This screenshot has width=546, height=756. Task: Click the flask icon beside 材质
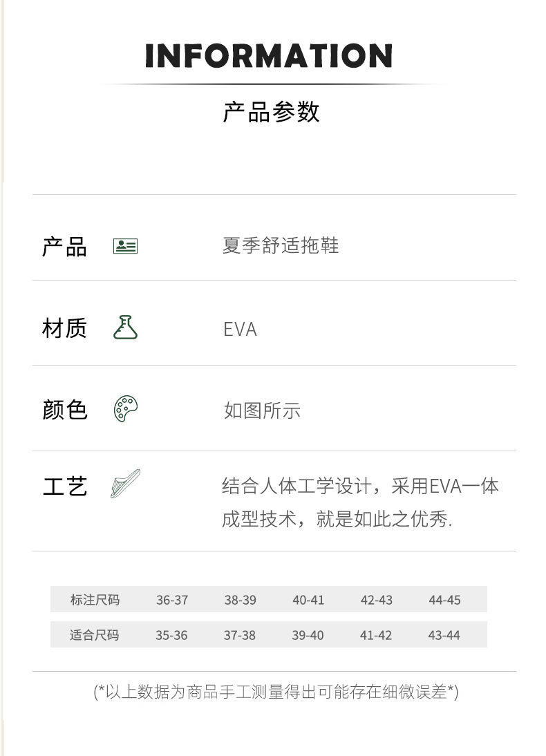(x=125, y=328)
